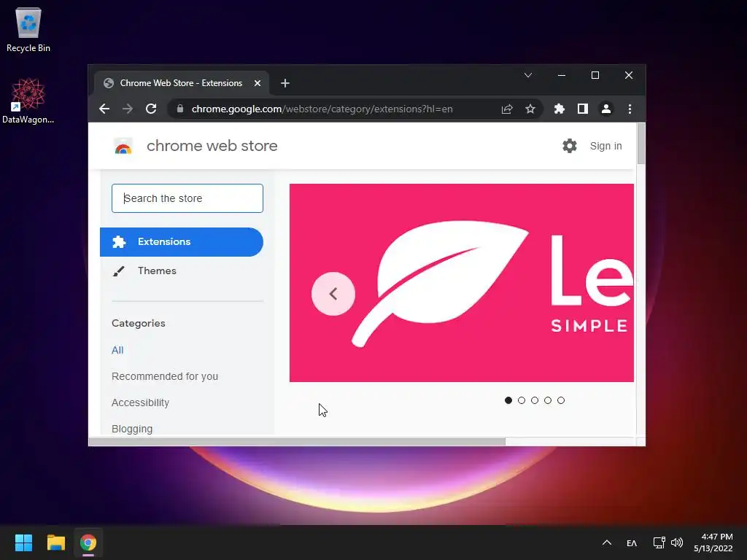Show hidden system tray icons
The image size is (747, 560).
(x=606, y=542)
